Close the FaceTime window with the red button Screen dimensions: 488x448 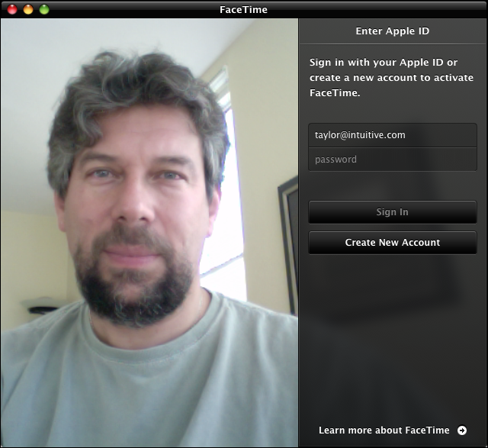click(12, 9)
